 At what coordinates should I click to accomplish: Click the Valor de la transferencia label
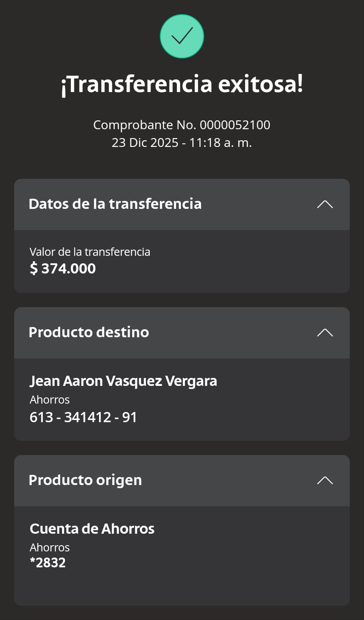coord(90,252)
